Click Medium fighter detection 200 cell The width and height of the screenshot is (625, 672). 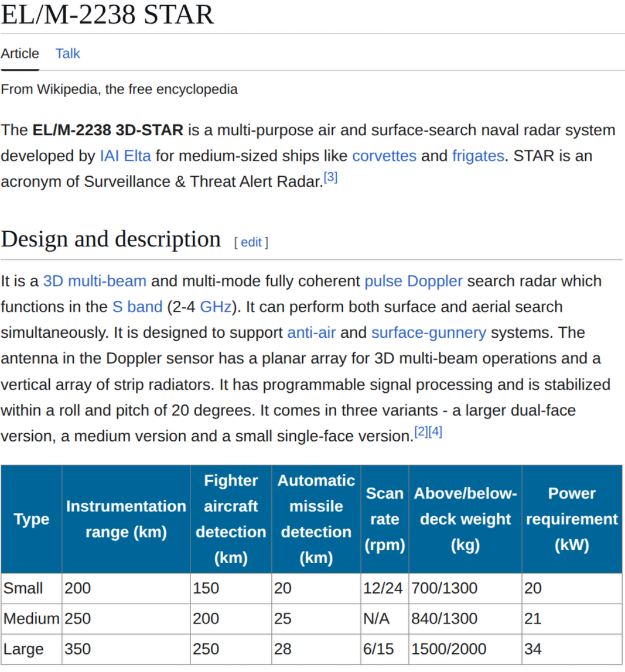[231, 619]
